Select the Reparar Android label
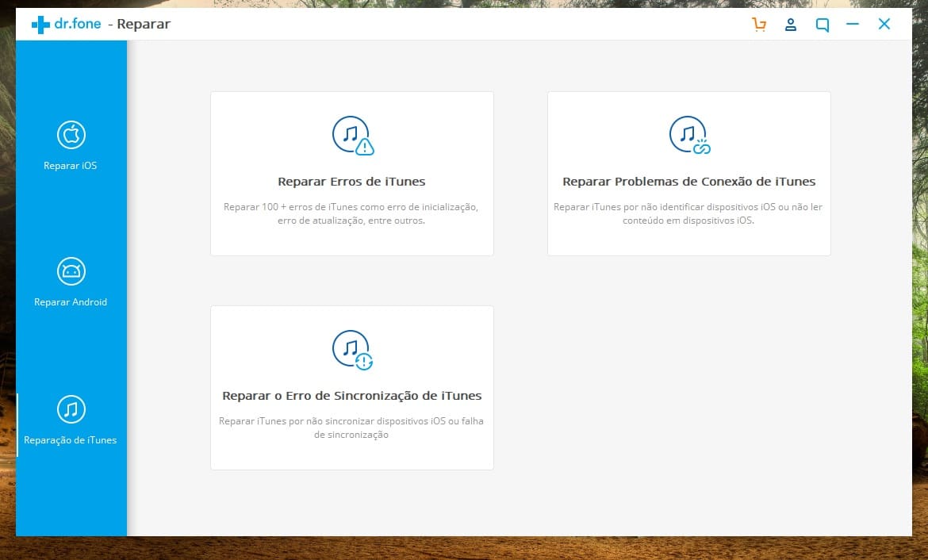The image size is (928, 560). coord(71,302)
